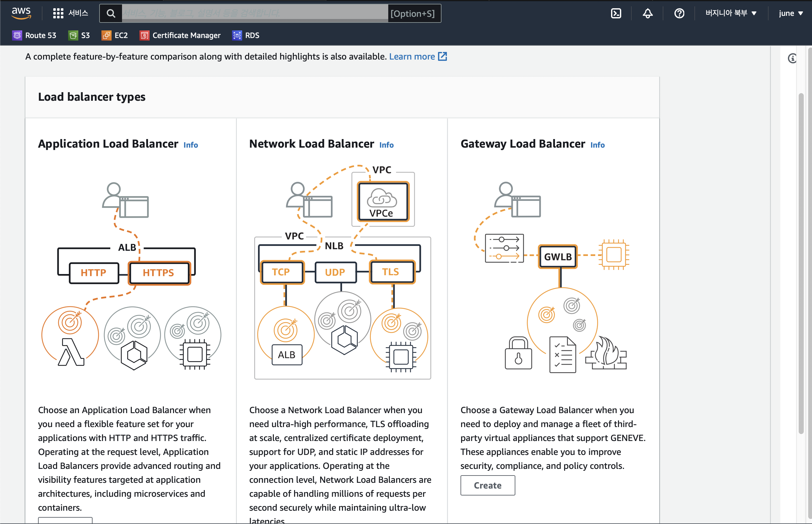Image resolution: width=812 pixels, height=524 pixels.
Task: Click the Route 53 shortcut icon
Action: tap(17, 35)
